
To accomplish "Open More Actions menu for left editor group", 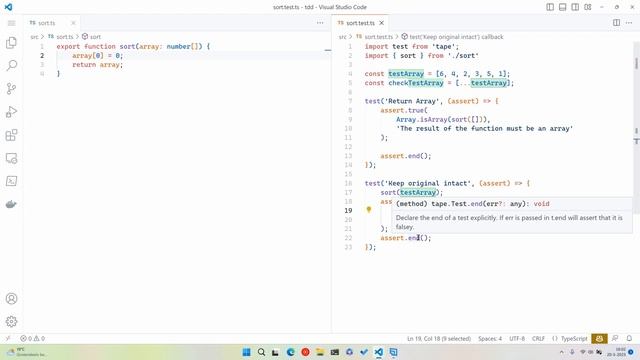I will [x=320, y=23].
